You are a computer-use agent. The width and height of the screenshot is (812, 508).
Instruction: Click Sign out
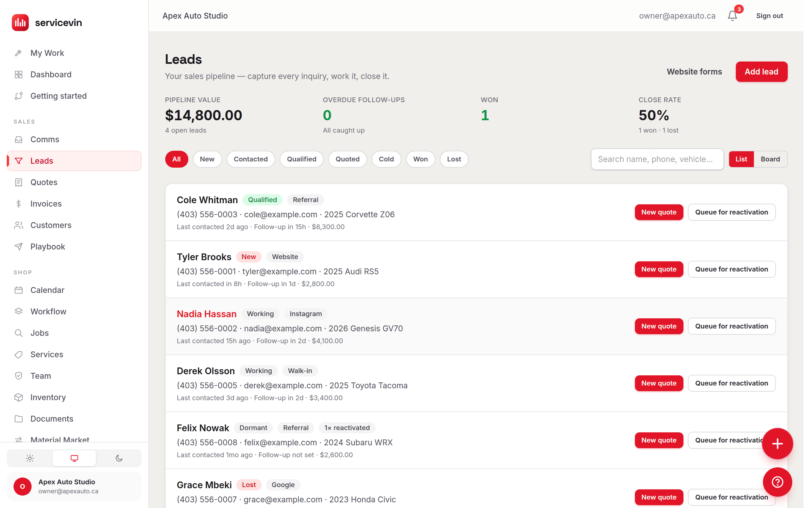pyautogui.click(x=769, y=16)
